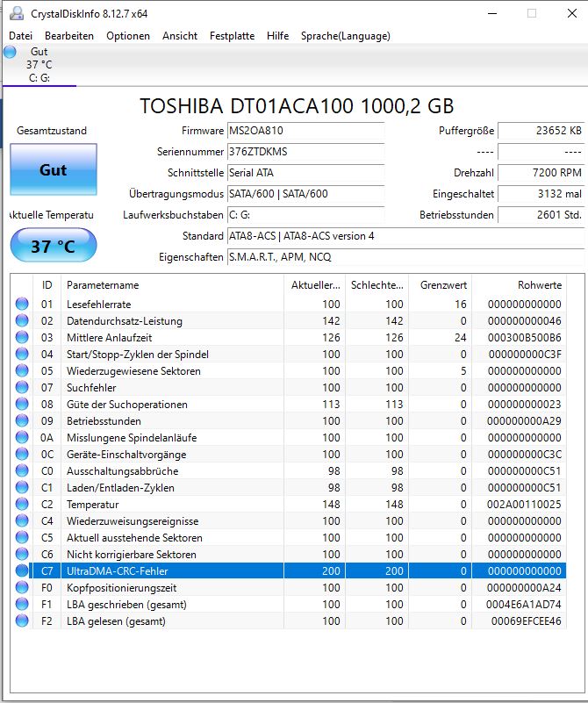Image resolution: width=588 pixels, height=703 pixels.
Task: Click status orb for 01 Lesefehlerrate
Action: 22,304
